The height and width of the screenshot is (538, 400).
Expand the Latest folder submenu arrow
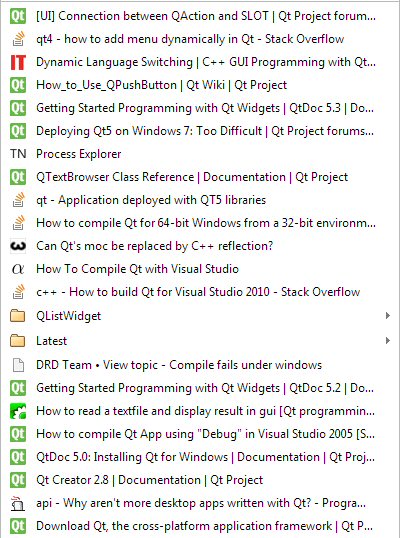[388, 340]
